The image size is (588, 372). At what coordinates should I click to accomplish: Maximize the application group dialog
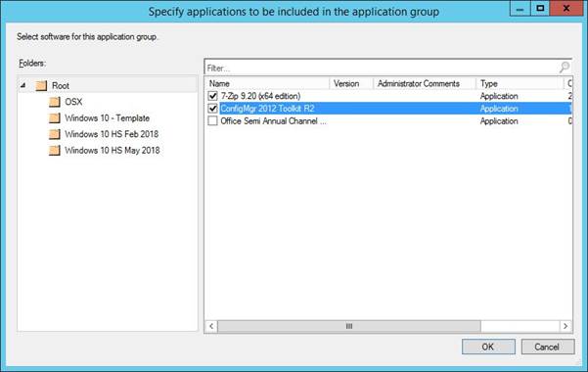pyautogui.click(x=540, y=8)
